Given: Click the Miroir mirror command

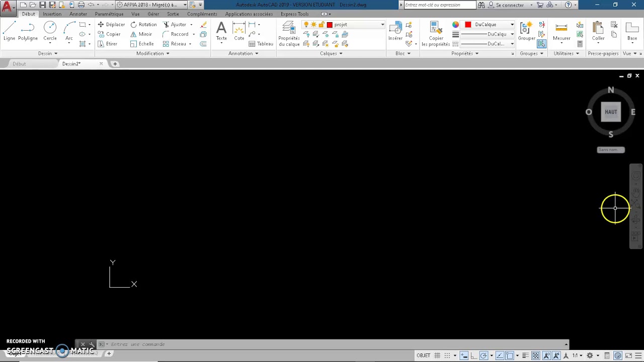Looking at the screenshot, I should (141, 34).
